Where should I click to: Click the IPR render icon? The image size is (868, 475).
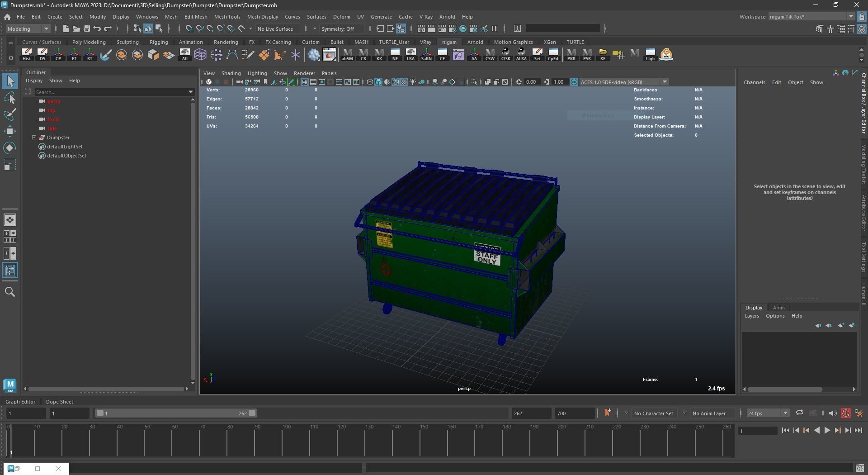(442, 28)
